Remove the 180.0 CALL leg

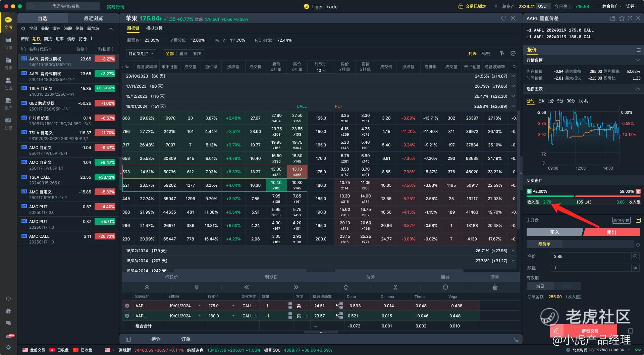click(x=127, y=316)
